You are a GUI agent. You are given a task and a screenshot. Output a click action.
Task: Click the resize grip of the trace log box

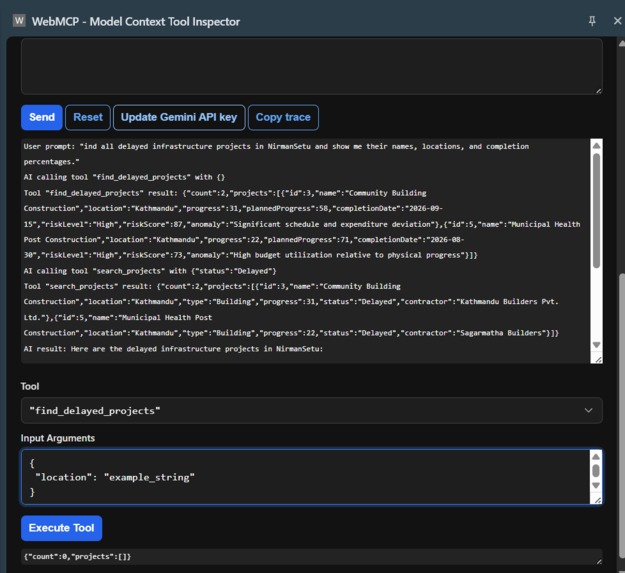click(x=598, y=360)
